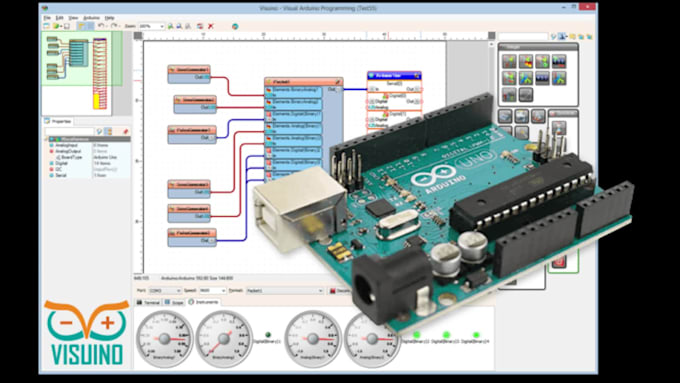
Task: Click the Zoom out toolbar icon
Action: point(179,26)
